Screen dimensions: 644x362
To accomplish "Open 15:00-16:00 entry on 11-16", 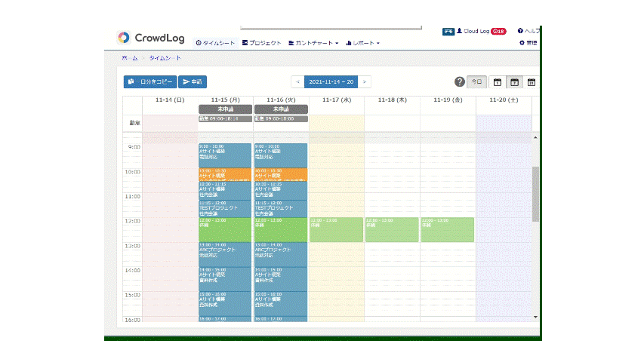I will 281,304.
